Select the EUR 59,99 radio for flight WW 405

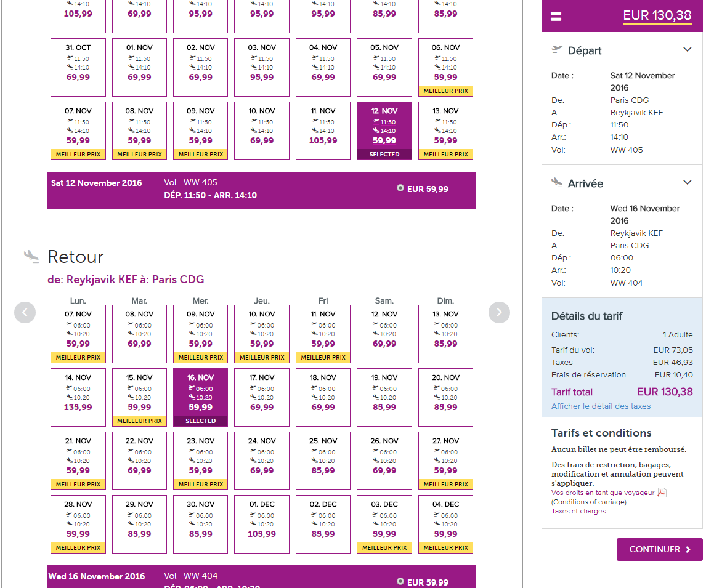pyautogui.click(x=400, y=188)
